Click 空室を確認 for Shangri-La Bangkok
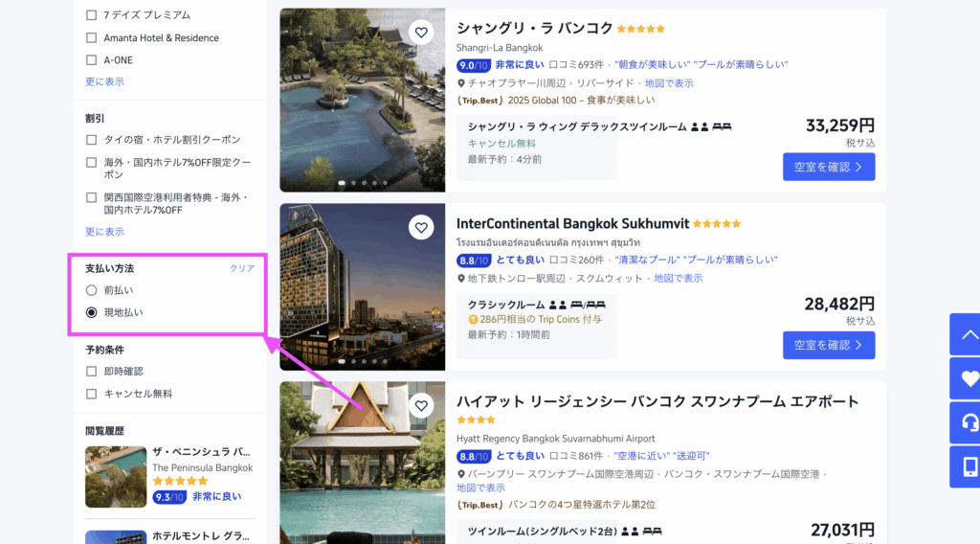Viewport: 980px width, 544px height. (x=828, y=167)
